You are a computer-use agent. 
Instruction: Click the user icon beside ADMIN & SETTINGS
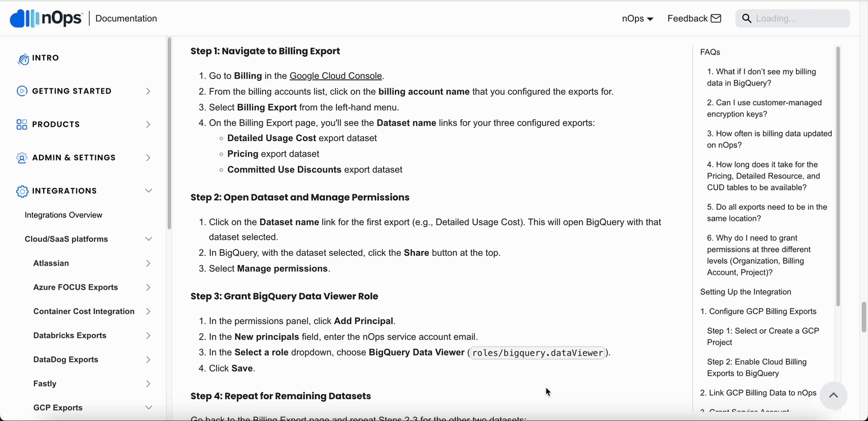22,157
